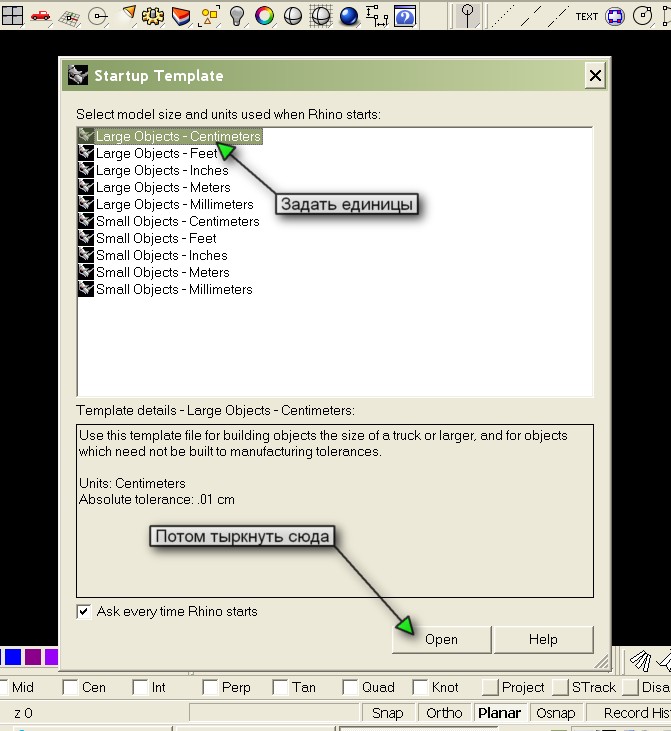Select Large Objects - Centimeters template
The width and height of the screenshot is (671, 731).
pyautogui.click(x=170, y=136)
